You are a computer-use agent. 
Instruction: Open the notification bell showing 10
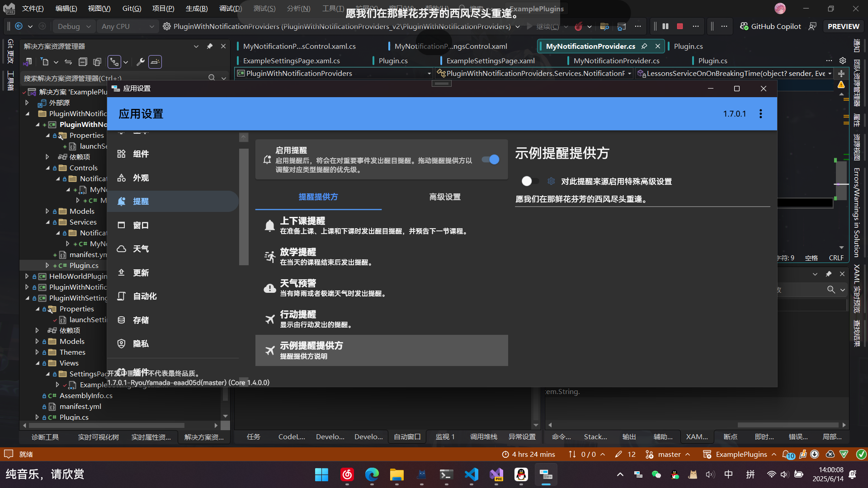787,454
